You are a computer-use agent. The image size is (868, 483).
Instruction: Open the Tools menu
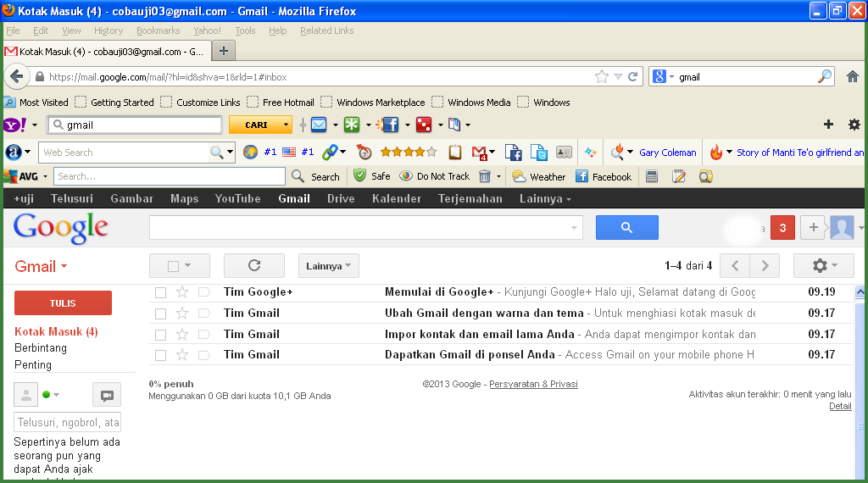[x=245, y=31]
